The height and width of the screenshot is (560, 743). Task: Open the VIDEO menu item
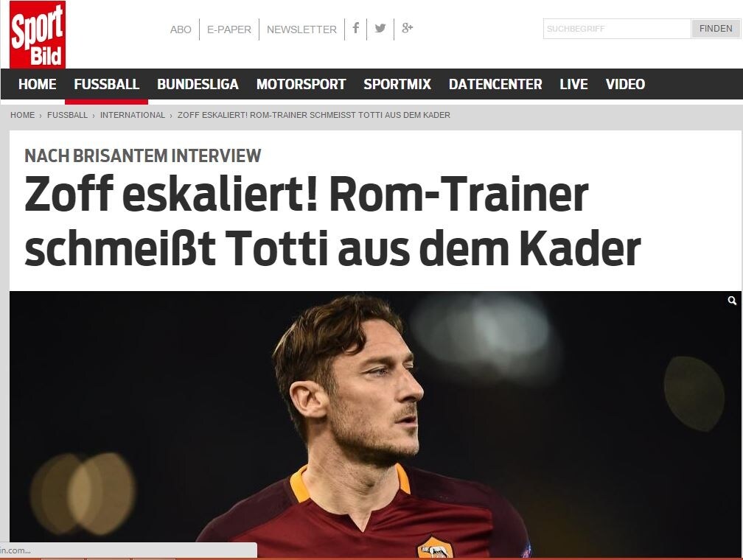pos(625,84)
